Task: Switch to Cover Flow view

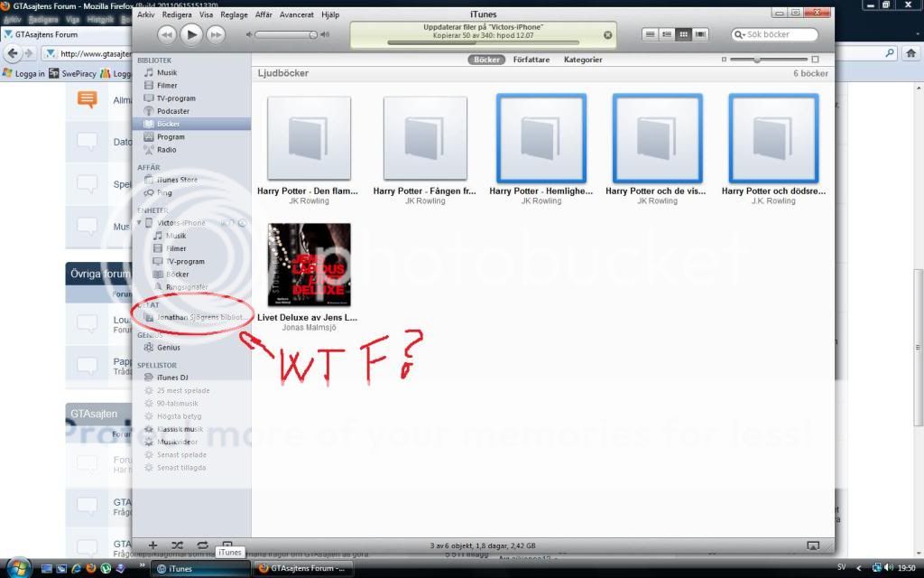Action: [701, 34]
